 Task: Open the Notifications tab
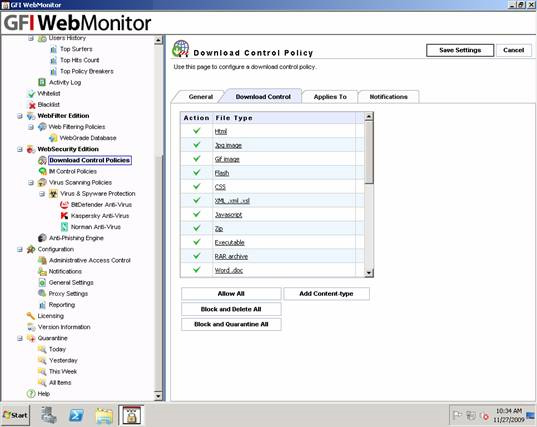tap(388, 97)
